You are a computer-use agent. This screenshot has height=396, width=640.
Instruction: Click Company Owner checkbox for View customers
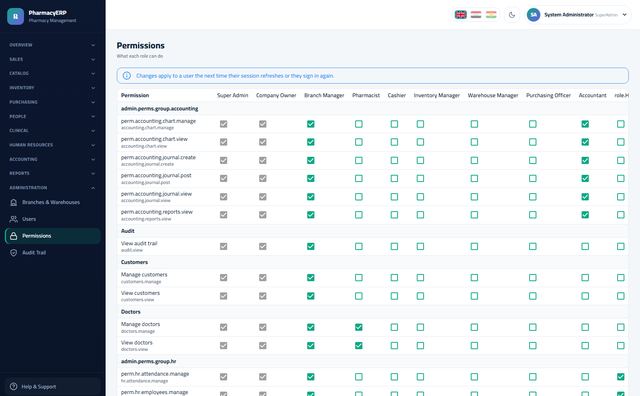tap(262, 296)
